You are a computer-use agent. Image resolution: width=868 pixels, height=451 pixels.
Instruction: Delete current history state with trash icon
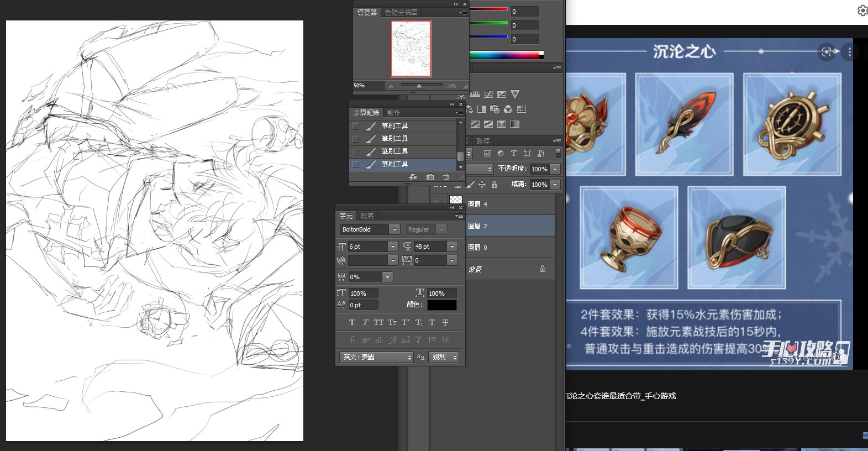coord(446,177)
